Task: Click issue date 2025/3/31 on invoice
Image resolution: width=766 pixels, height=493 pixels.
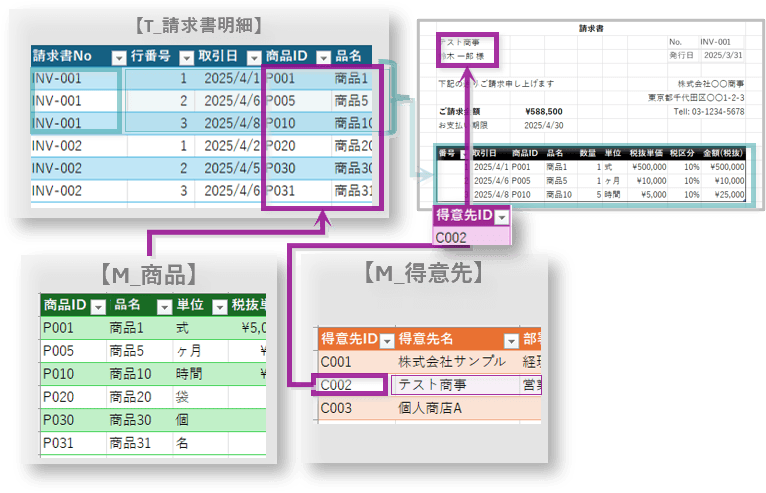Action: 723,55
